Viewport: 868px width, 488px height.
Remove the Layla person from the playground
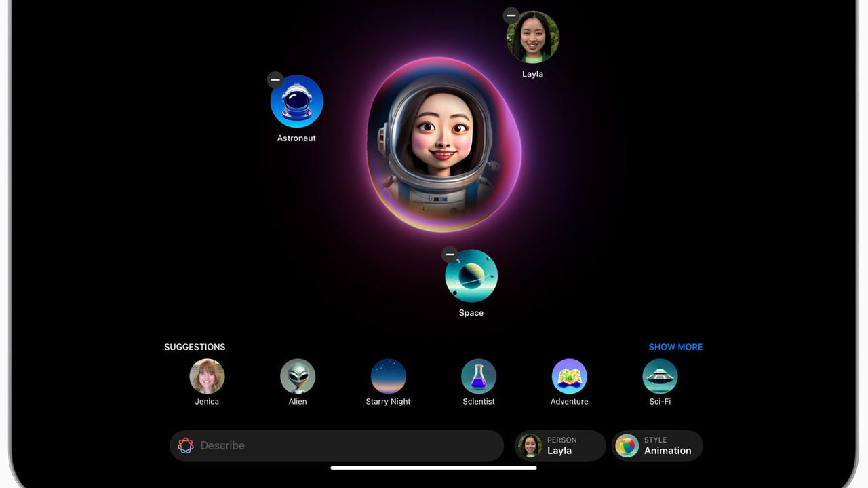(x=511, y=14)
